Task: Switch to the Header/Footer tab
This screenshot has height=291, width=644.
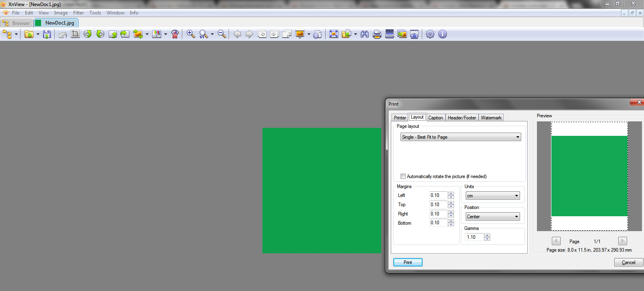Action: pyautogui.click(x=462, y=118)
